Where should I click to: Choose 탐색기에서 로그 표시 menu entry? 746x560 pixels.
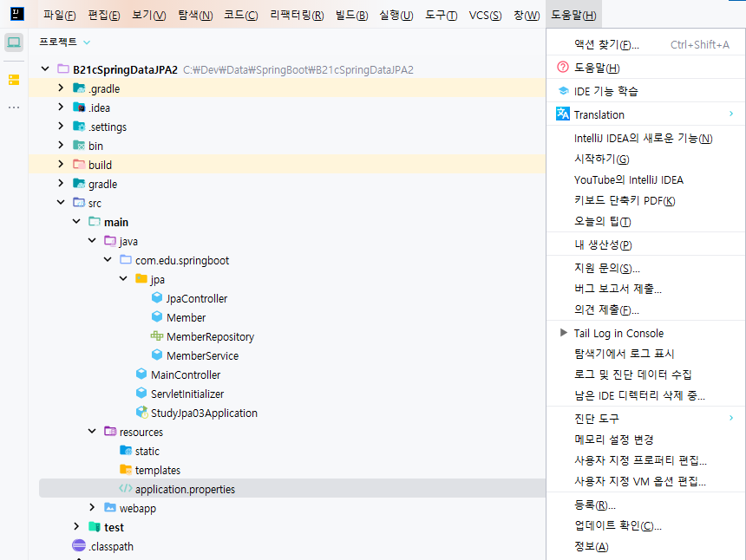[645, 353]
